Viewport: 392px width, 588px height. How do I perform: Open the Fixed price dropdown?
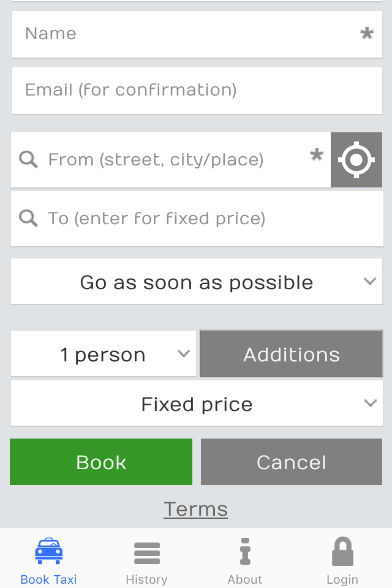197,404
